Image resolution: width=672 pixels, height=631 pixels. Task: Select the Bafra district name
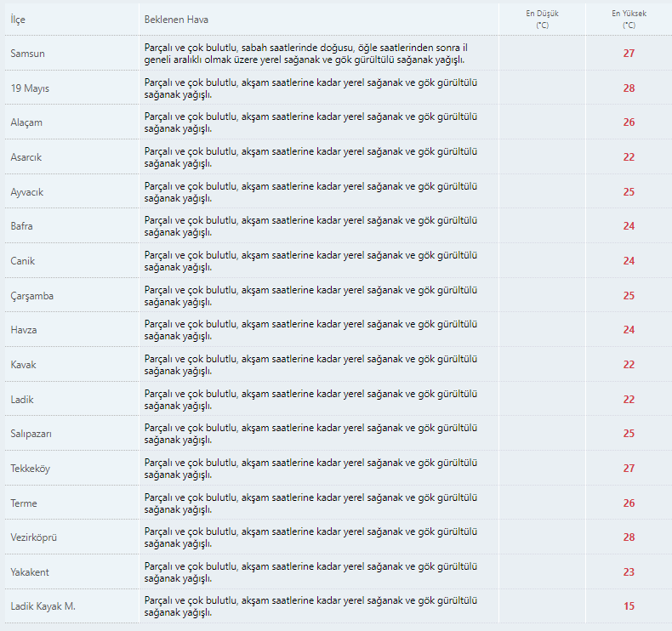click(x=21, y=225)
